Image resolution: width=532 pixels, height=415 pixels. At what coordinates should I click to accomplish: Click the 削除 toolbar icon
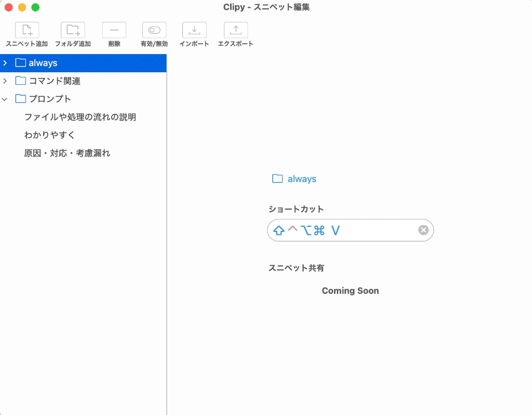point(113,30)
